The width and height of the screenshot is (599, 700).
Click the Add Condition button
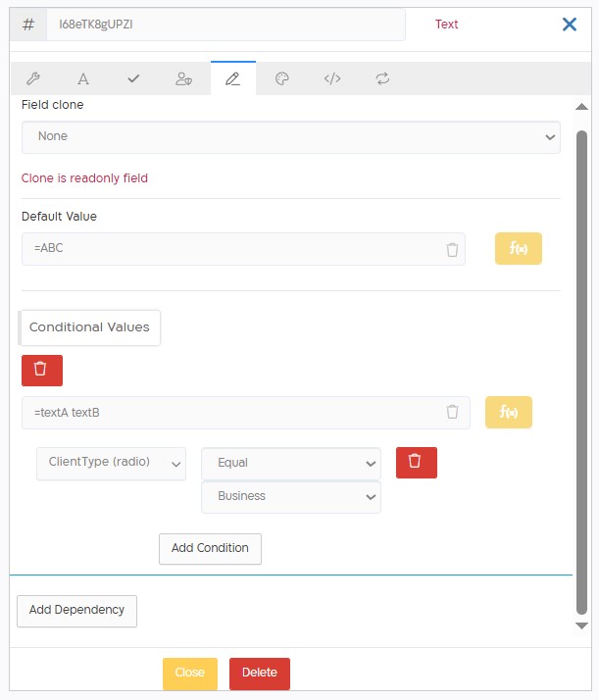click(210, 549)
